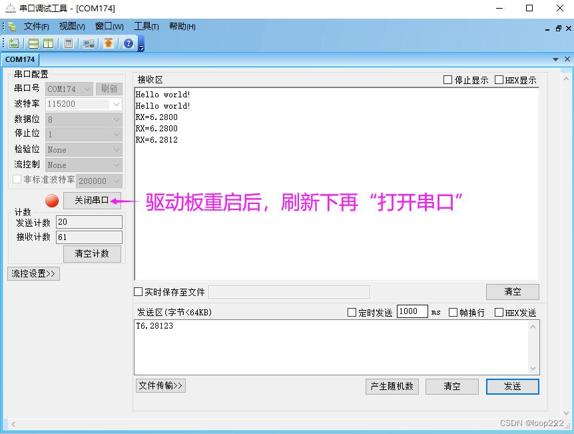Open the 视图(V) menu
Viewport: 574px width, 434px height.
(x=72, y=26)
